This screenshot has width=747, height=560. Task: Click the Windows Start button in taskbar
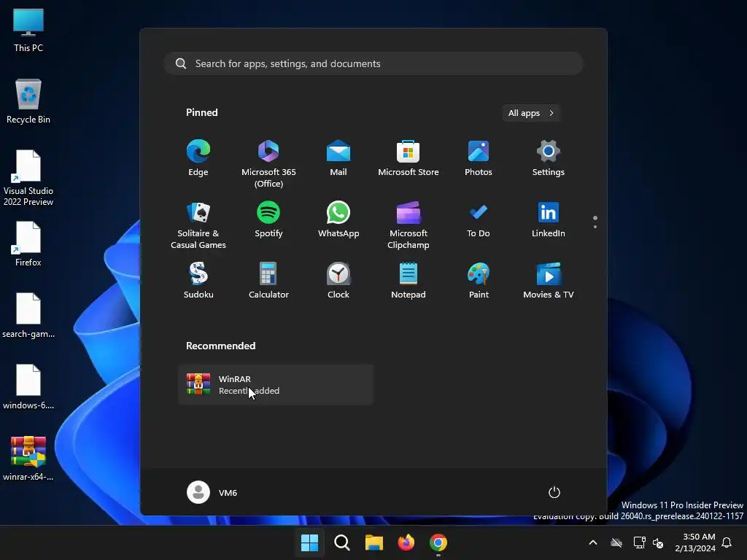[x=309, y=542]
